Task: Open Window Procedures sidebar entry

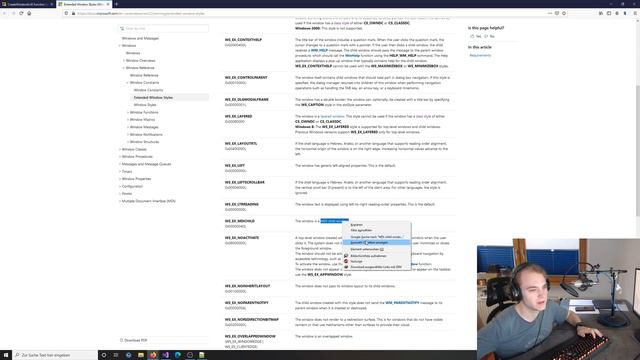Action: pos(137,157)
